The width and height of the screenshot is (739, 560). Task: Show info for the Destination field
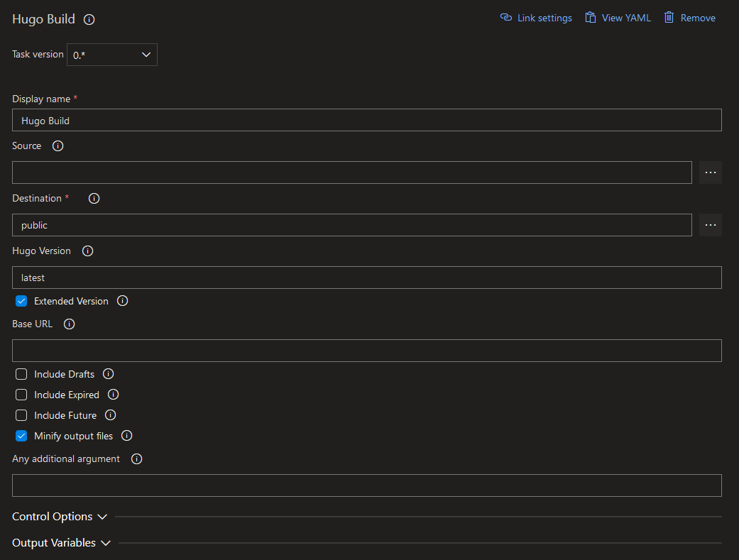click(94, 199)
